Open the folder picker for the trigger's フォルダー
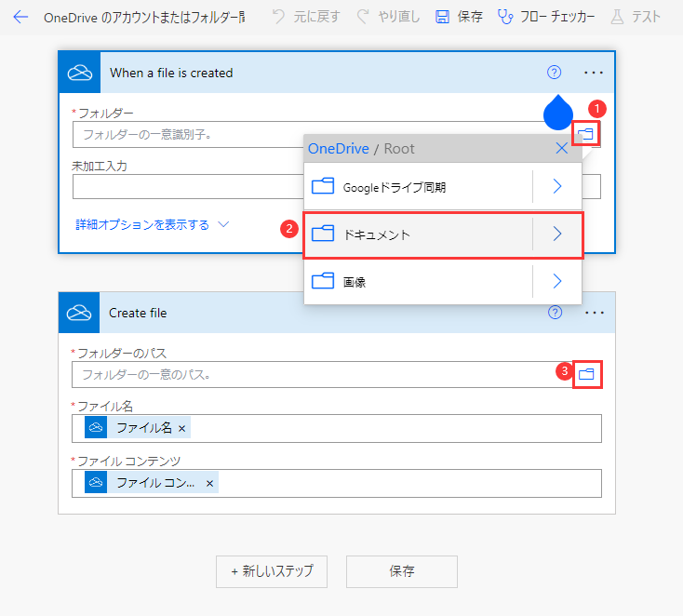The image size is (683, 616). (586, 133)
